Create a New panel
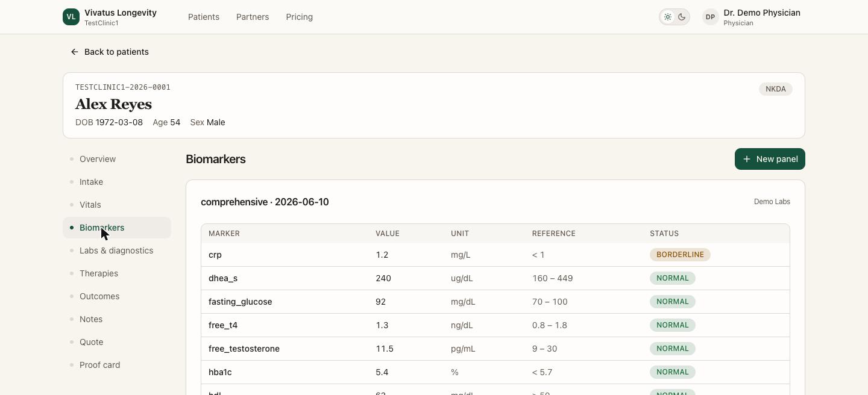Viewport: 868px width, 395px height. click(770, 159)
